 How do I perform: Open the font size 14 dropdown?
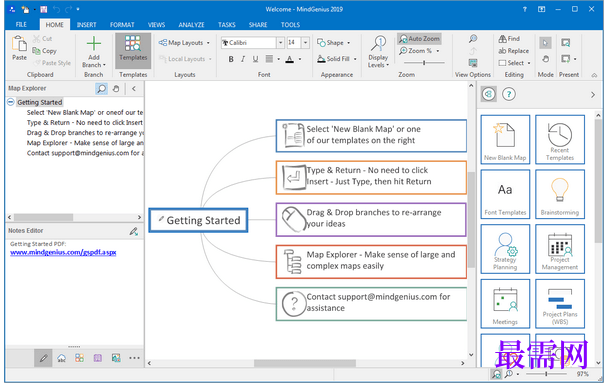click(x=305, y=43)
